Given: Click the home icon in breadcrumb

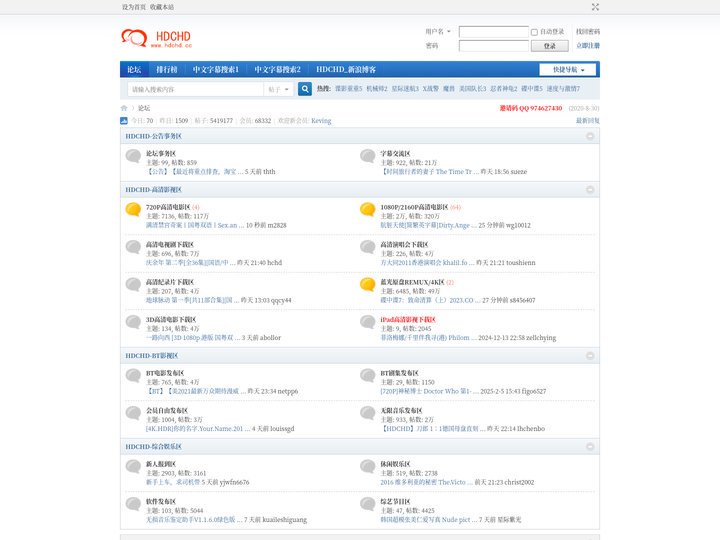Looking at the screenshot, I should click(x=124, y=108).
